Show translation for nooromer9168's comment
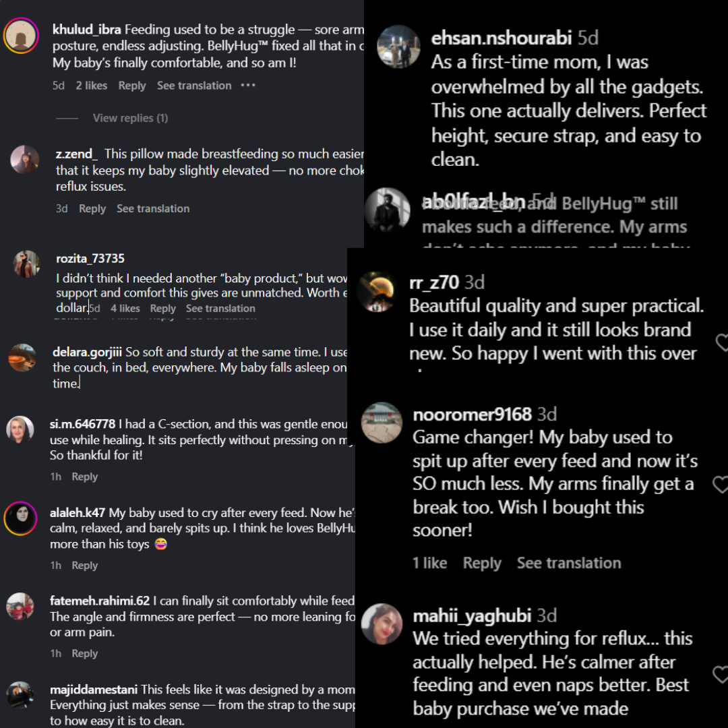728x728 pixels. pyautogui.click(x=569, y=564)
